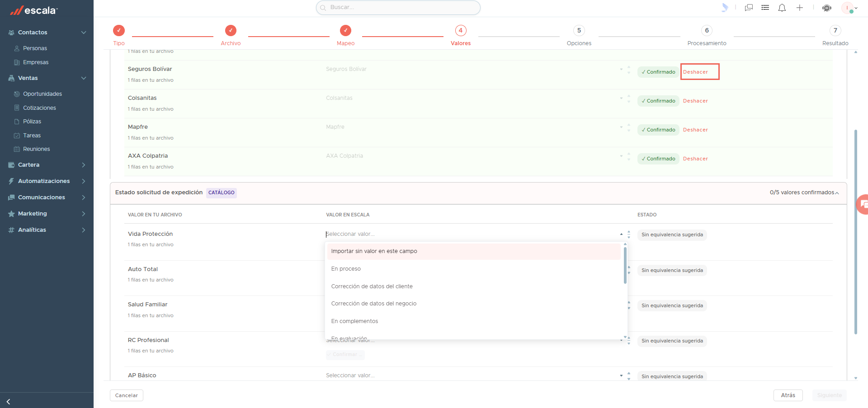Click the Empresas building icon
Screen dimensions: 868x408
[17, 62]
